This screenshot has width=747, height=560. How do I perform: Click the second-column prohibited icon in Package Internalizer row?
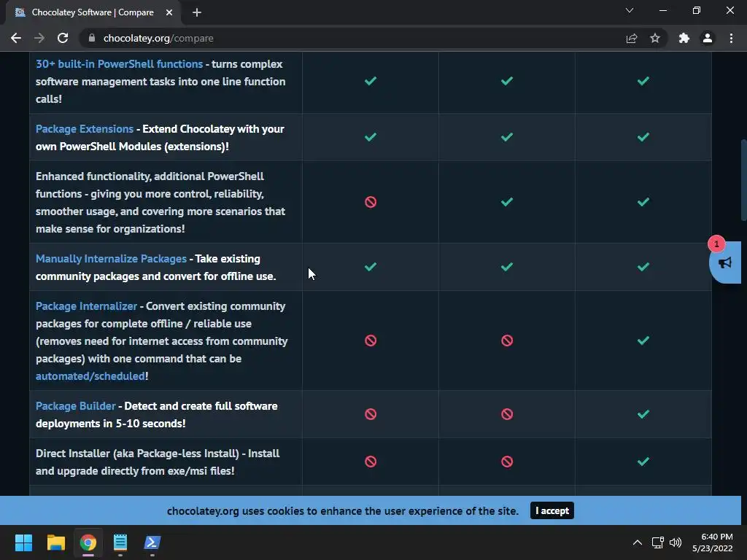(x=507, y=341)
